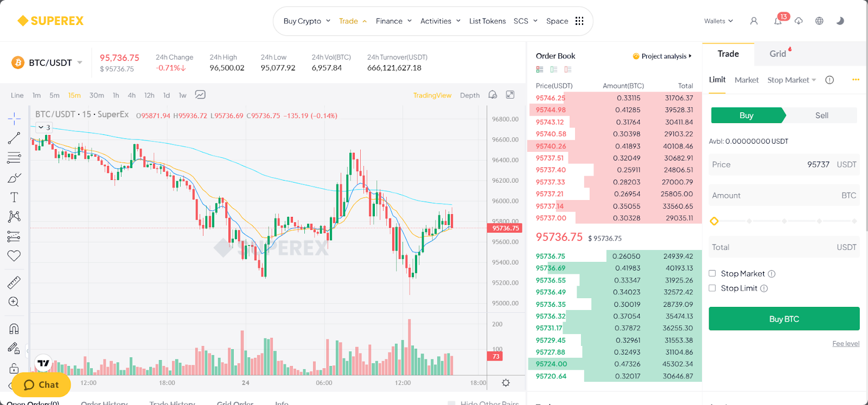Open the notifications bell with 13 badge
This screenshot has width=868, height=405.
click(x=778, y=21)
